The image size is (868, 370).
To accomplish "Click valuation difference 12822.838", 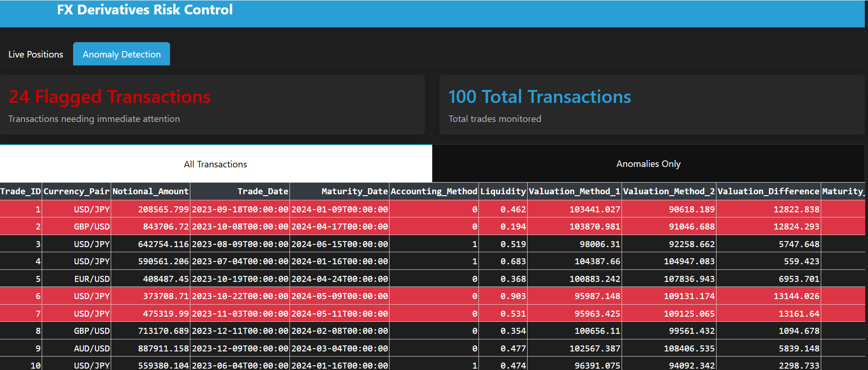I will coord(768,209).
